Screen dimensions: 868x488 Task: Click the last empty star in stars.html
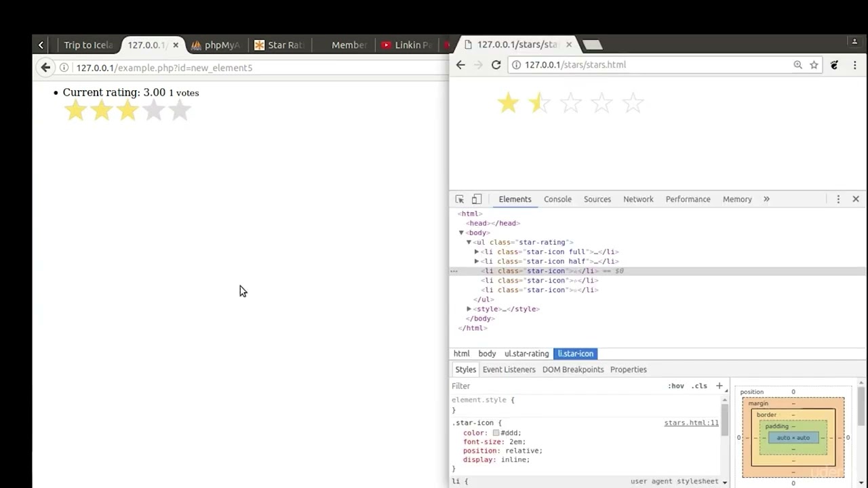pyautogui.click(x=633, y=103)
